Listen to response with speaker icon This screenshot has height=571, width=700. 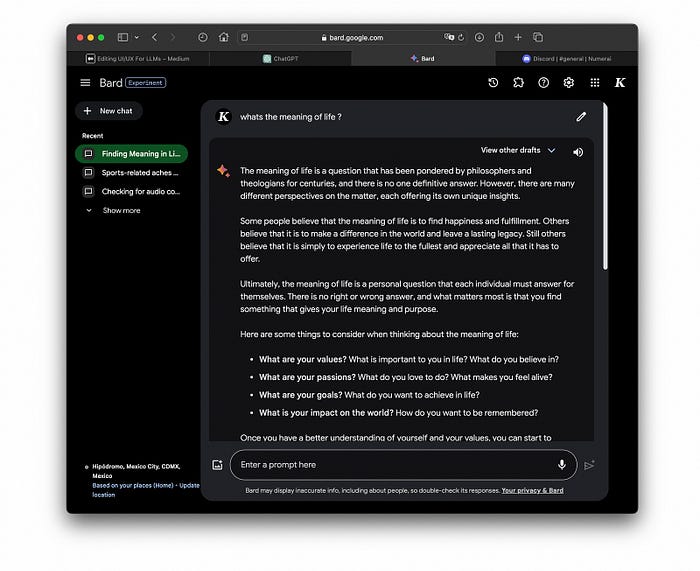click(578, 152)
